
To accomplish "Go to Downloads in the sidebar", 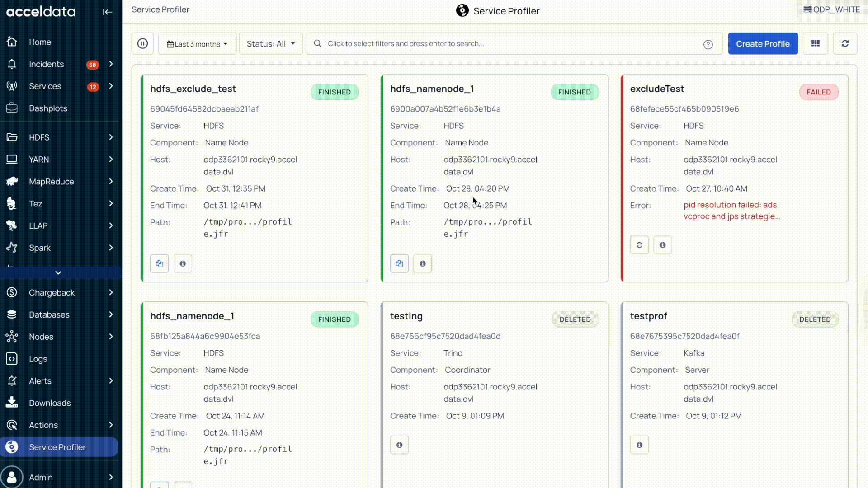I will coord(50,403).
